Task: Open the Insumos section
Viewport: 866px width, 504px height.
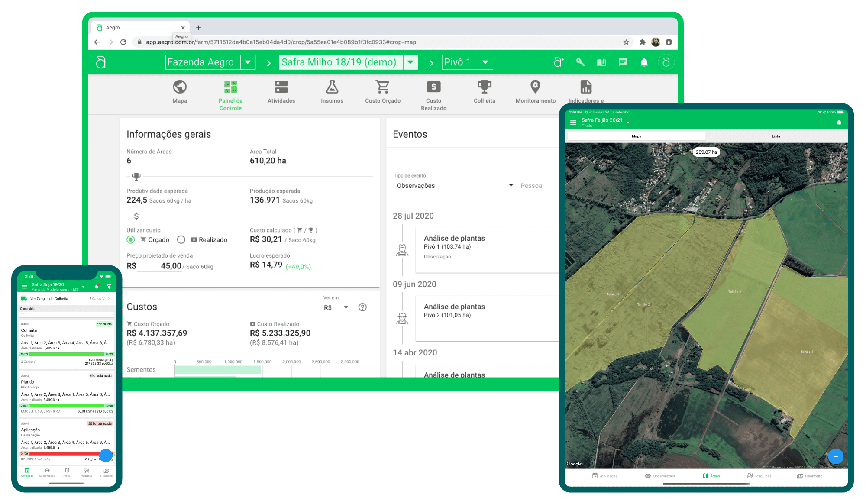Action: point(332,92)
